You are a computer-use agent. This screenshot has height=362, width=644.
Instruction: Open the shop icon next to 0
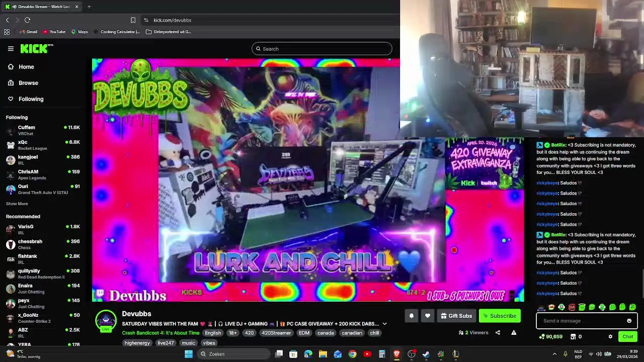point(573,336)
